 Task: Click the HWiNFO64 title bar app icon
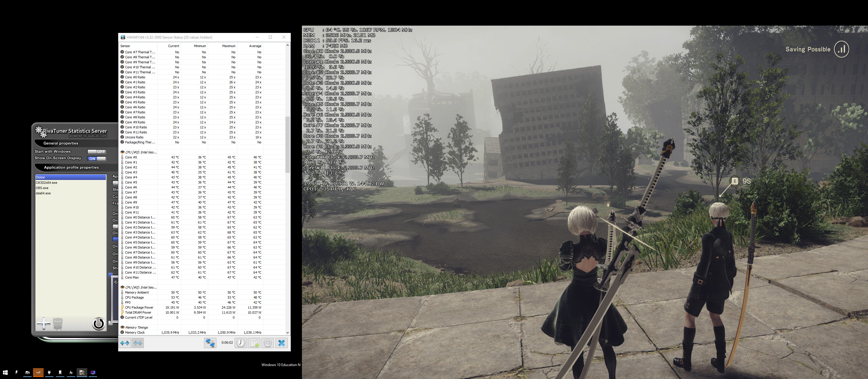coord(123,37)
